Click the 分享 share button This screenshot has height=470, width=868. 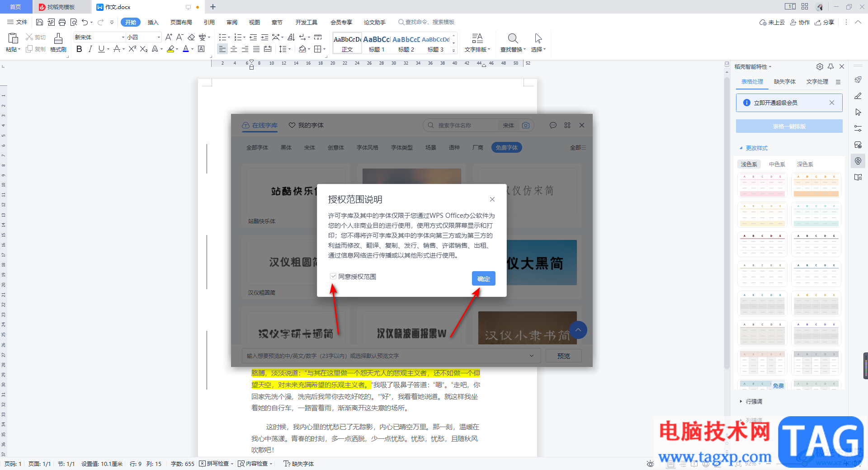(825, 22)
